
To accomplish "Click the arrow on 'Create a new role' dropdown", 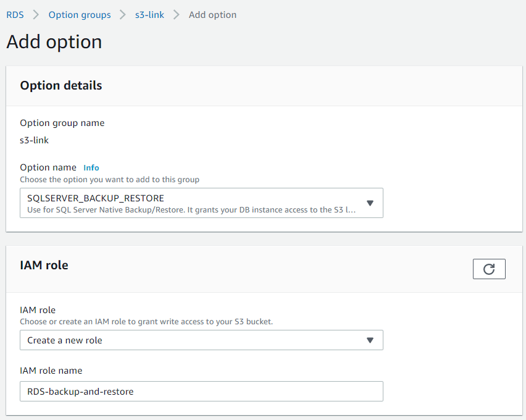I will (370, 340).
